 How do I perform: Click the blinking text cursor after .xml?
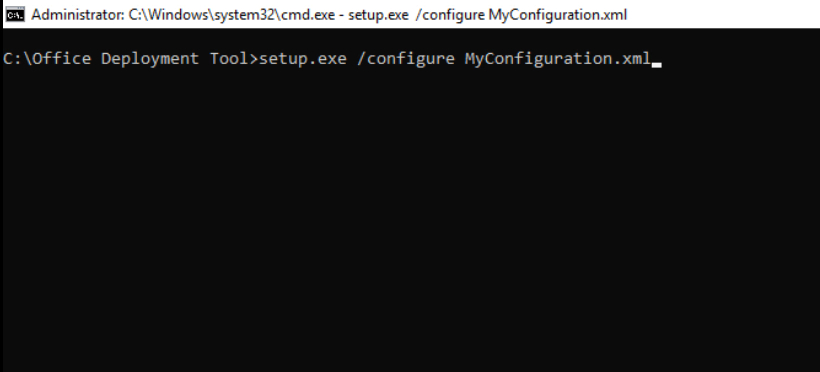(x=656, y=65)
